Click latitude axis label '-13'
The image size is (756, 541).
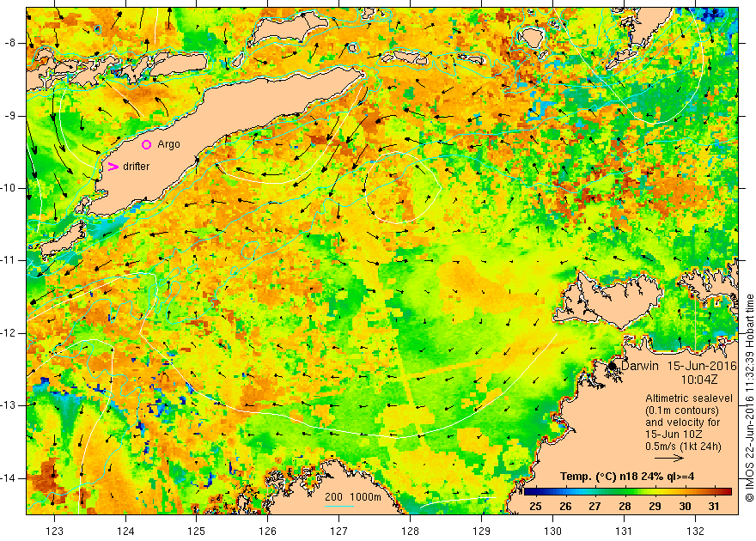(9, 405)
